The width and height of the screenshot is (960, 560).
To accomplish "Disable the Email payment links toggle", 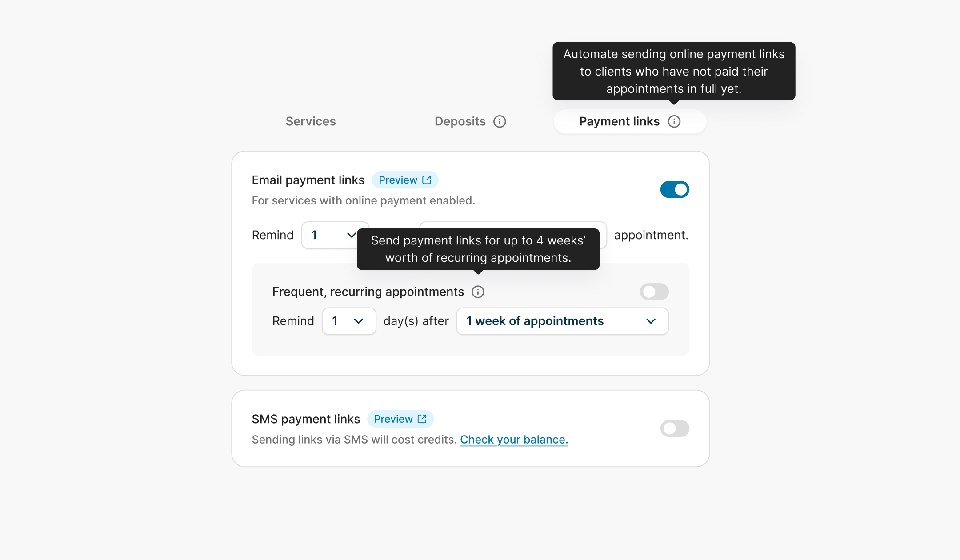I will coord(674,190).
